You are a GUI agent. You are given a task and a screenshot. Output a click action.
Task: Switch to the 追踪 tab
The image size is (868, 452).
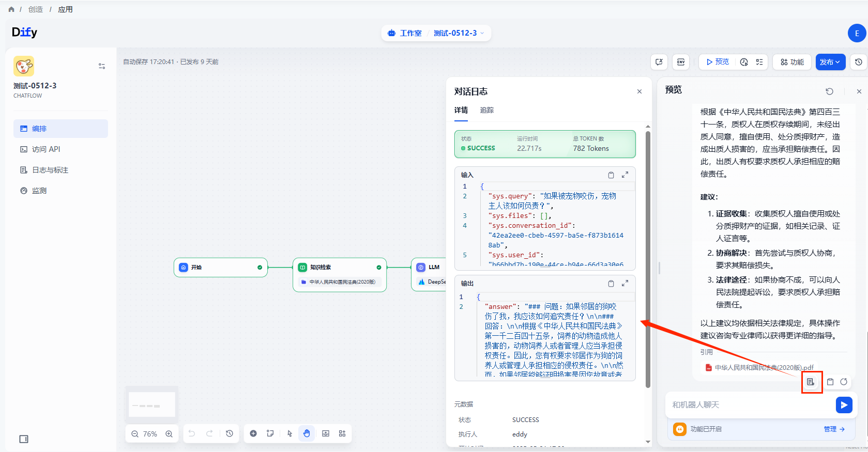(487, 110)
